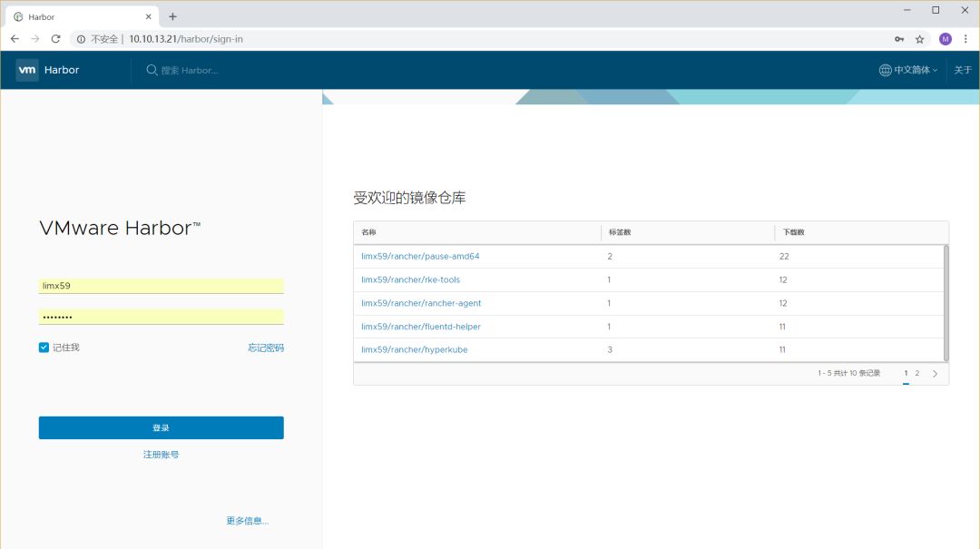Open the 关于 about link

pos(963,70)
